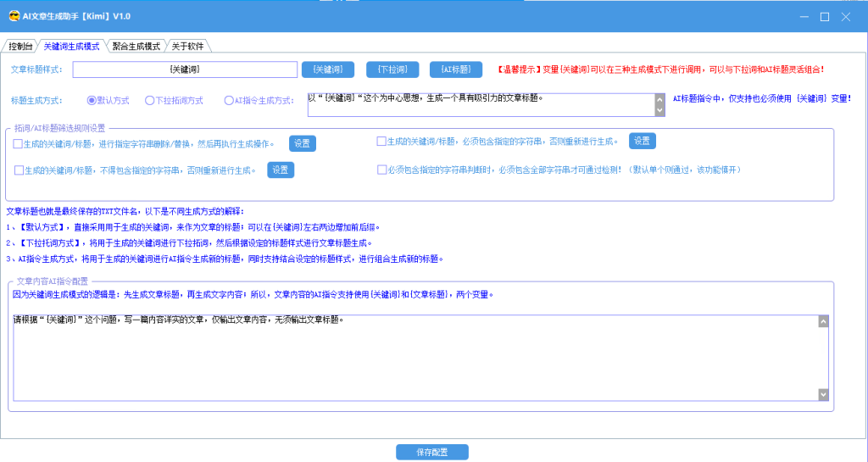
Task: Click the red 温馨提示 hint text
Action: pos(659,70)
